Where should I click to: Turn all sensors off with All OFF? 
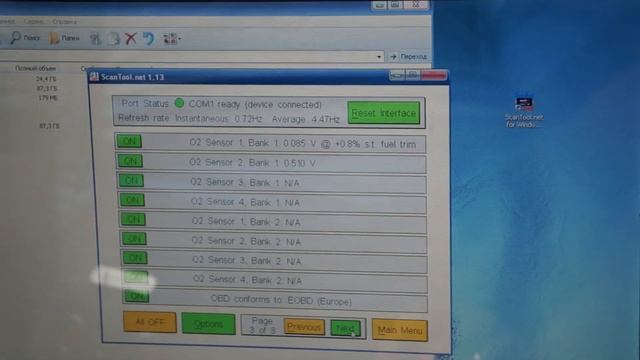click(x=150, y=322)
